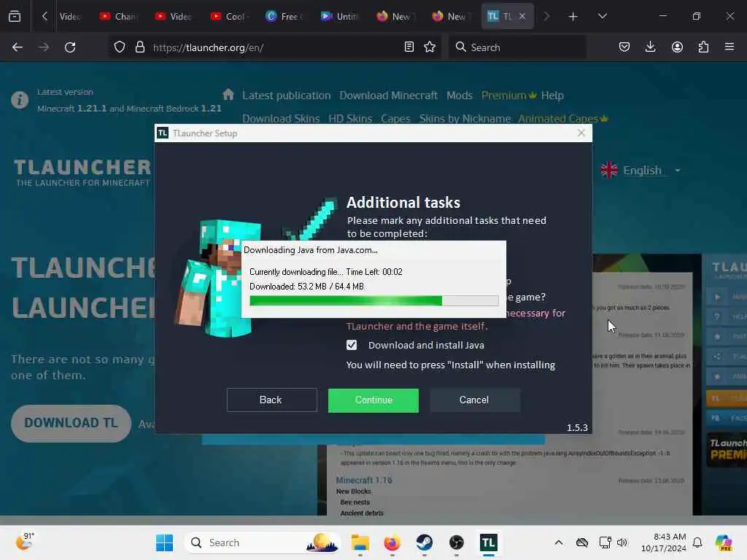Open the Help menu item
This screenshot has width=747, height=560.
[x=552, y=96]
